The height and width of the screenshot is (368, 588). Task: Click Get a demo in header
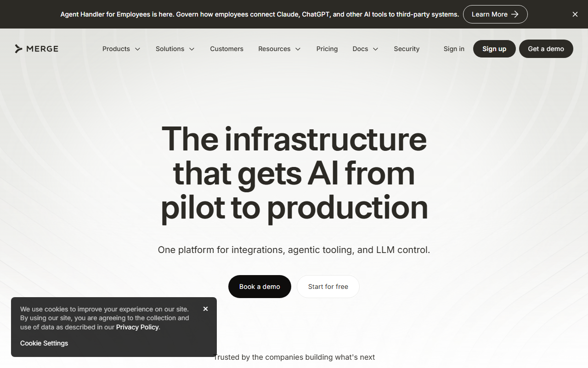546,49
